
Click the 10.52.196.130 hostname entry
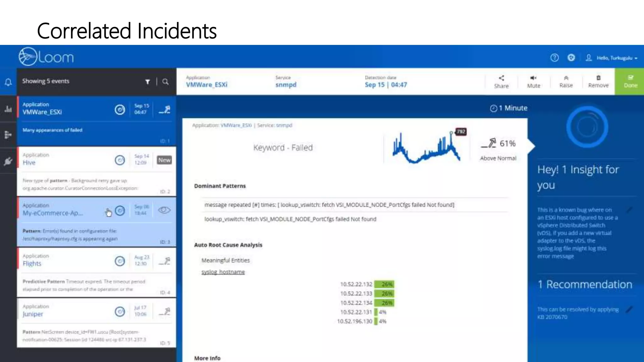pyautogui.click(x=354, y=321)
